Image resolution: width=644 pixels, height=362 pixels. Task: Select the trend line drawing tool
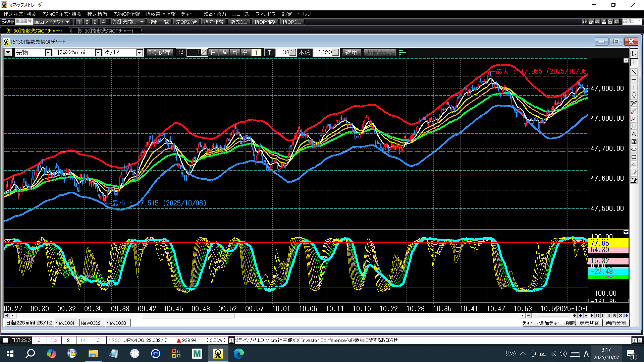click(x=634, y=72)
